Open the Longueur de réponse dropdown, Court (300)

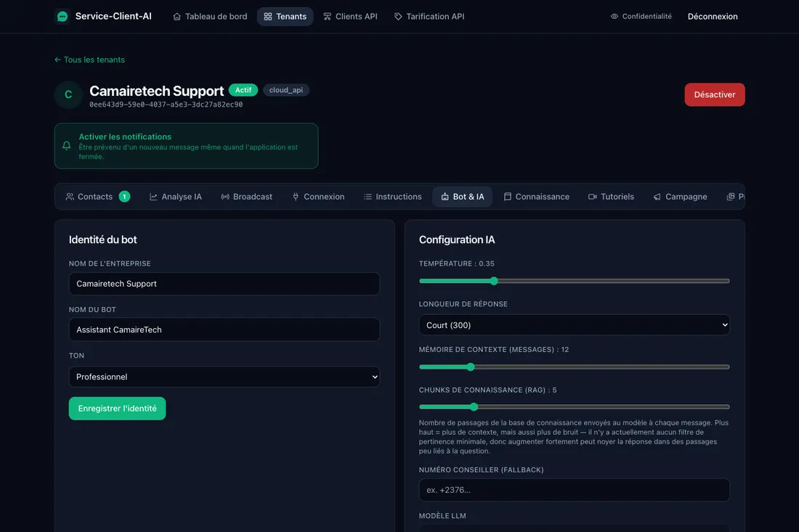click(x=575, y=325)
